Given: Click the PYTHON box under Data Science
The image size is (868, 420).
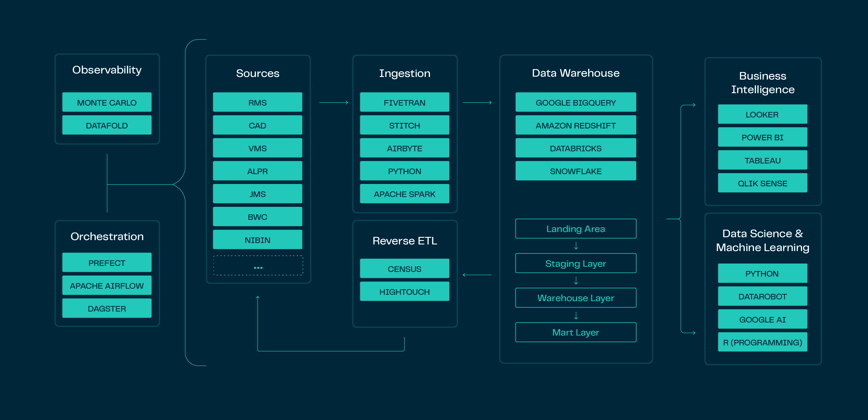Looking at the screenshot, I should pyautogui.click(x=762, y=273).
